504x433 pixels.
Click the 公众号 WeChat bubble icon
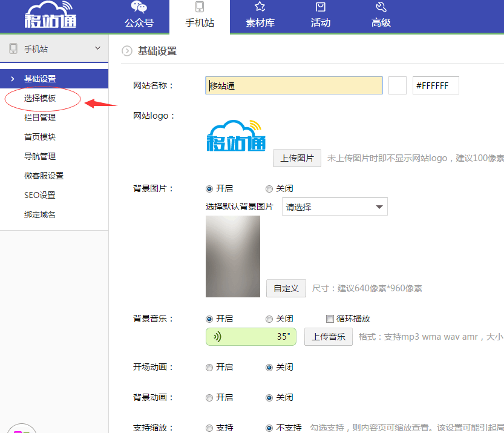tap(139, 8)
